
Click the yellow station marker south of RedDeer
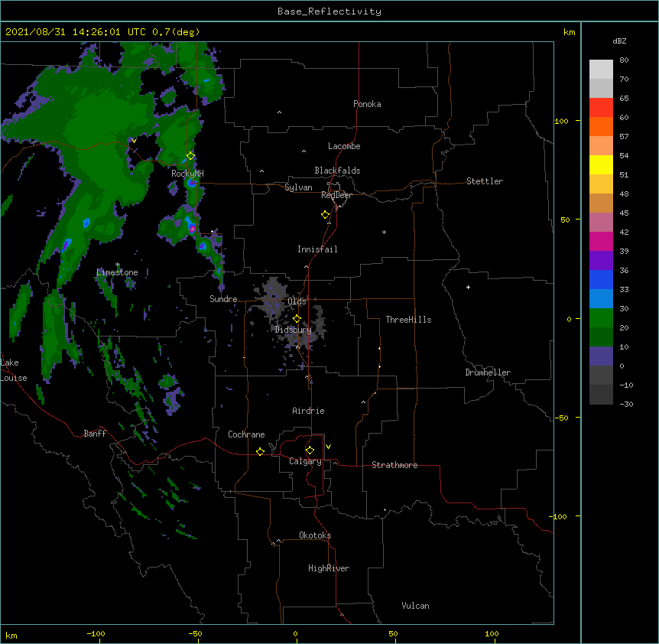click(x=325, y=215)
